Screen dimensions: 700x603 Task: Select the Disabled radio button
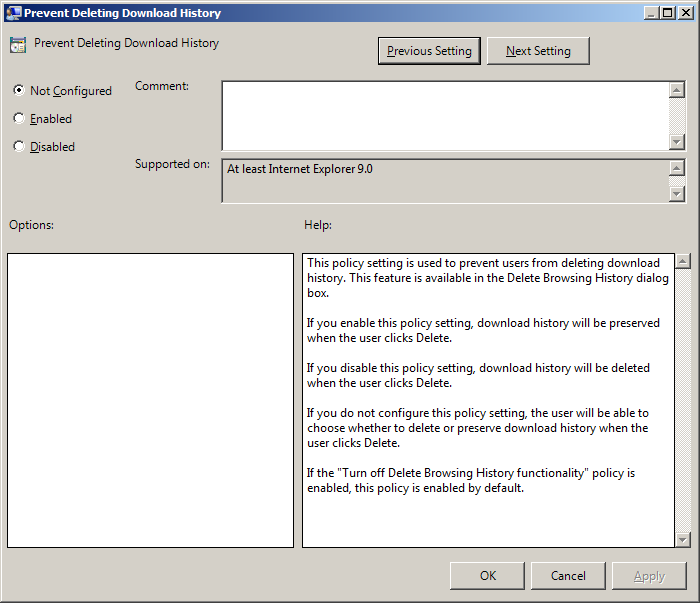click(x=19, y=146)
